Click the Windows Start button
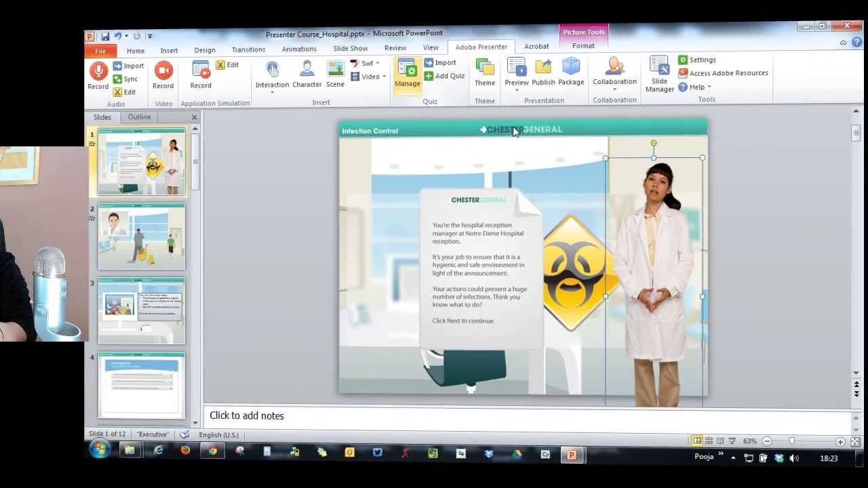The height and width of the screenshot is (488, 868). (100, 450)
